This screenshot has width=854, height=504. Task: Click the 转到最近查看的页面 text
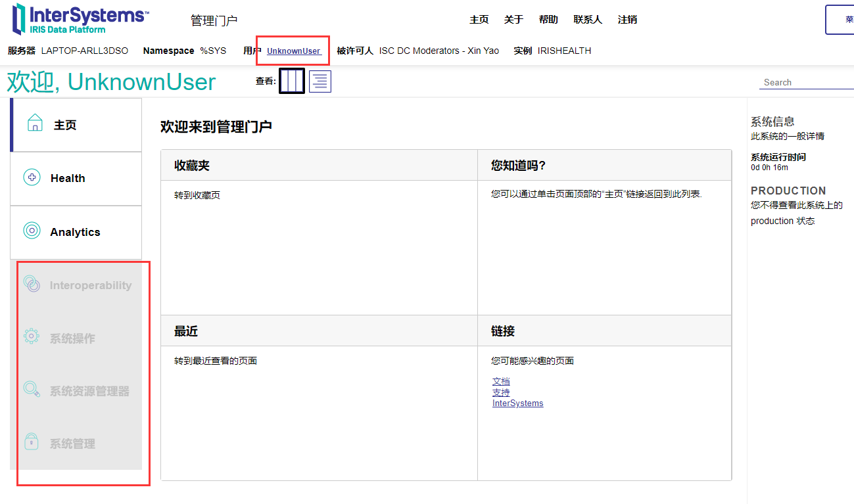(216, 361)
